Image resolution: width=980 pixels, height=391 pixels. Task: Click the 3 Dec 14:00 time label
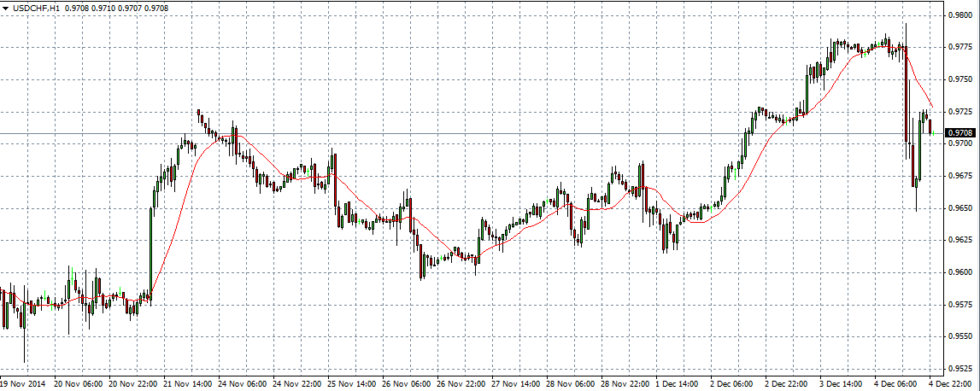(841, 382)
